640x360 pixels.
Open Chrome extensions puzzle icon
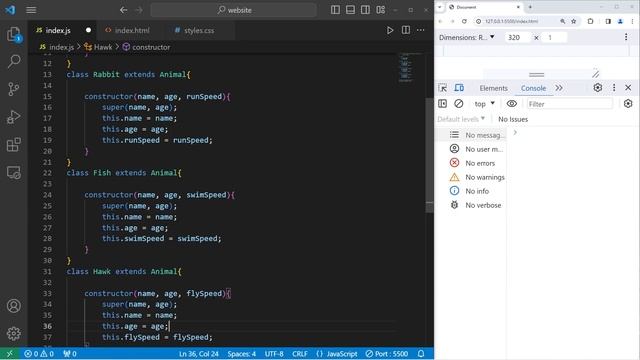590,21
